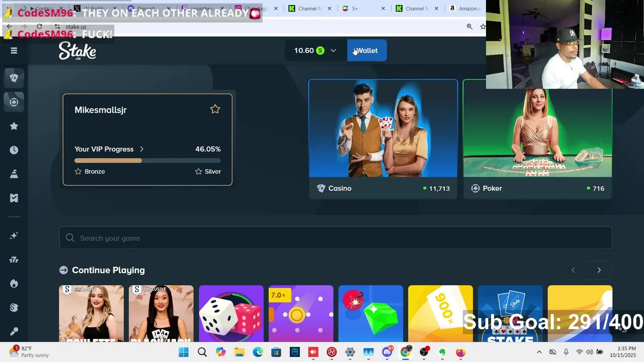The width and height of the screenshot is (644, 362).
Task: Open Challenges icon in the sidebar
Action: pos(14,174)
